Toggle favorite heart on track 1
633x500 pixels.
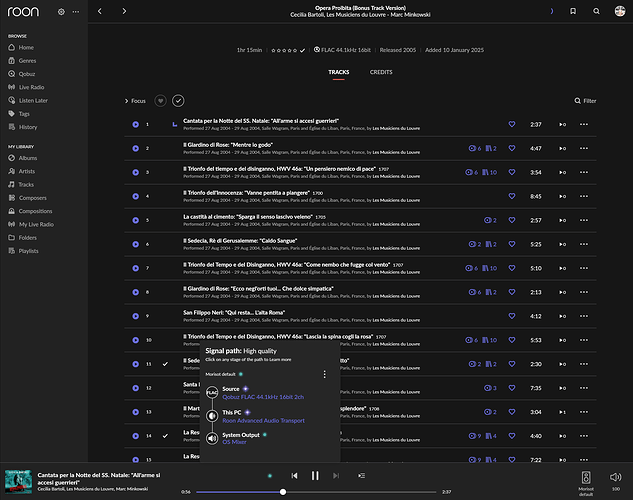click(512, 124)
